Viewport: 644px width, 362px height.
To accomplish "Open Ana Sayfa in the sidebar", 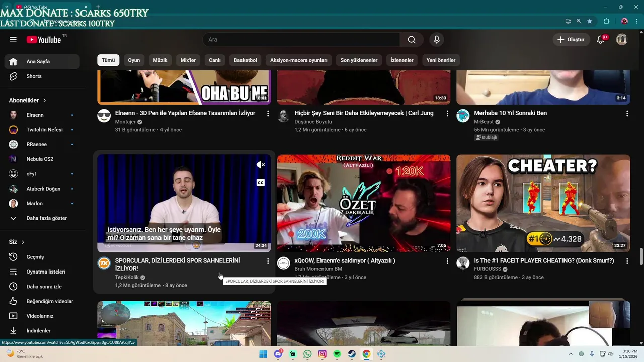I will point(42,61).
